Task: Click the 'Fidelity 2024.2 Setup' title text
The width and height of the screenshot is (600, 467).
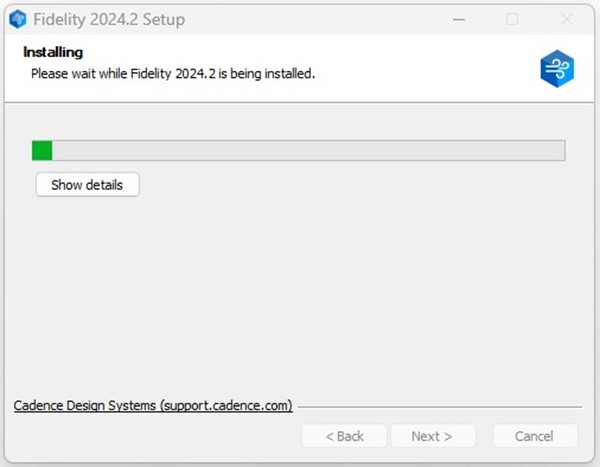Action: [x=109, y=20]
